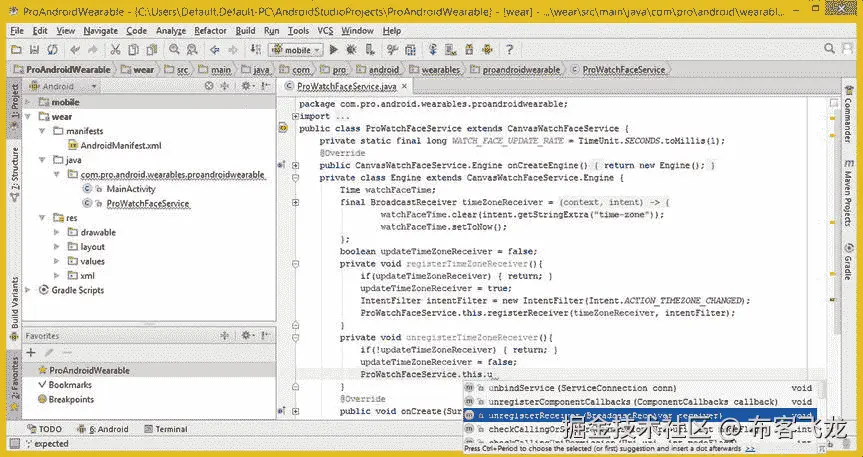Screen dimensions: 863x457
Task: Choose unregisterComponentCallbacks completion suggestion
Action: click(640, 402)
